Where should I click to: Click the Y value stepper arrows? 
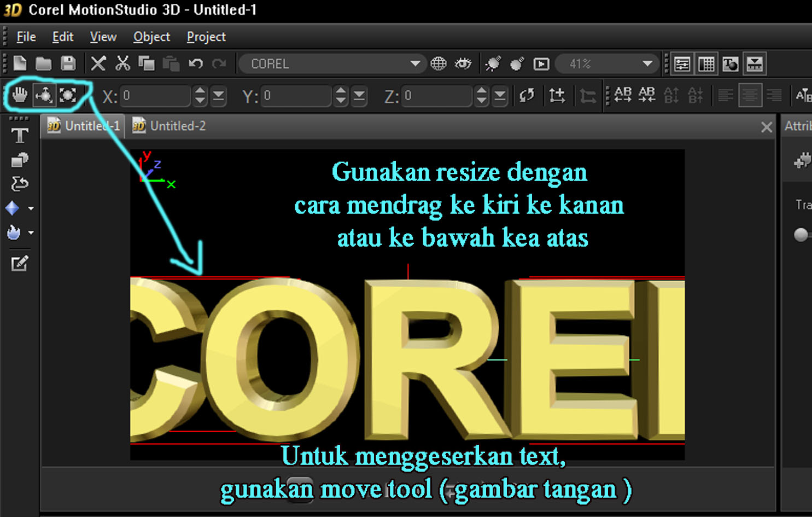(x=341, y=96)
